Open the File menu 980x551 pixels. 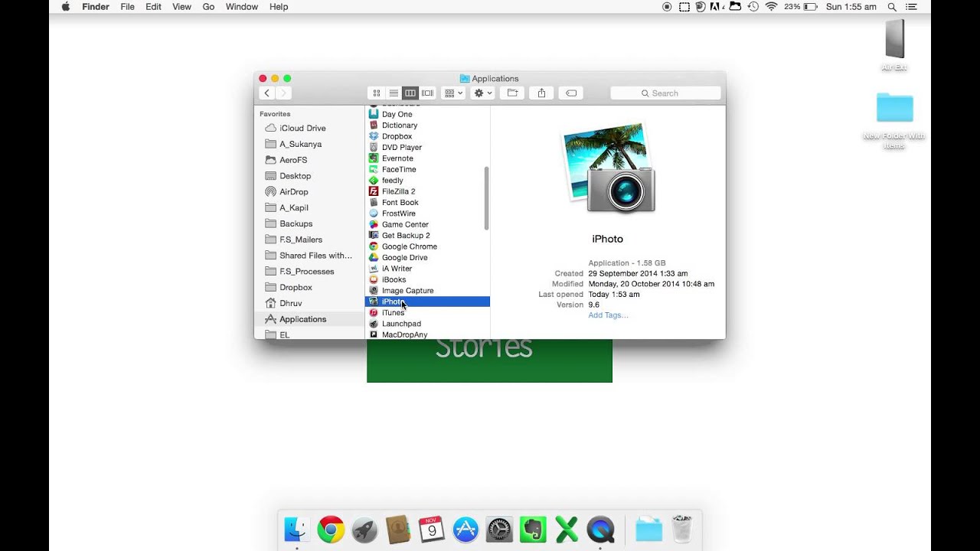pyautogui.click(x=127, y=7)
